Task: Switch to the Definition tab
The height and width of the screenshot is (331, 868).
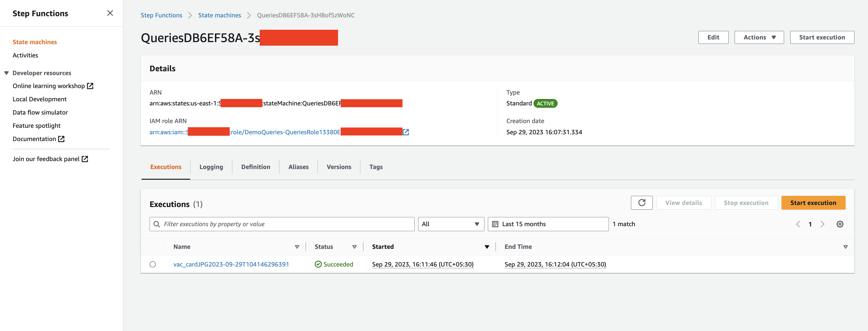Action: coord(255,167)
